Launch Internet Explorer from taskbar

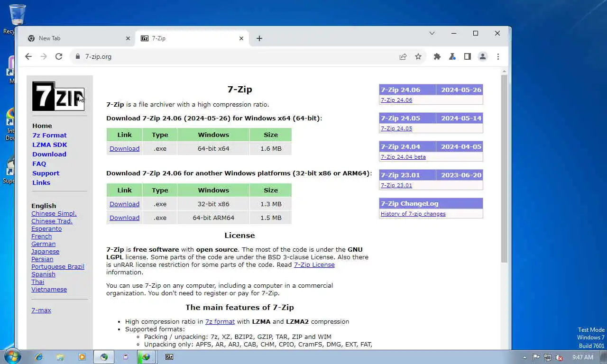point(38,357)
